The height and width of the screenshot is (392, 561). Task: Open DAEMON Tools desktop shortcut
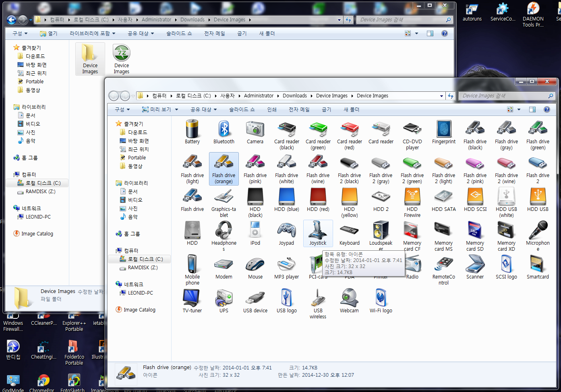(x=533, y=14)
